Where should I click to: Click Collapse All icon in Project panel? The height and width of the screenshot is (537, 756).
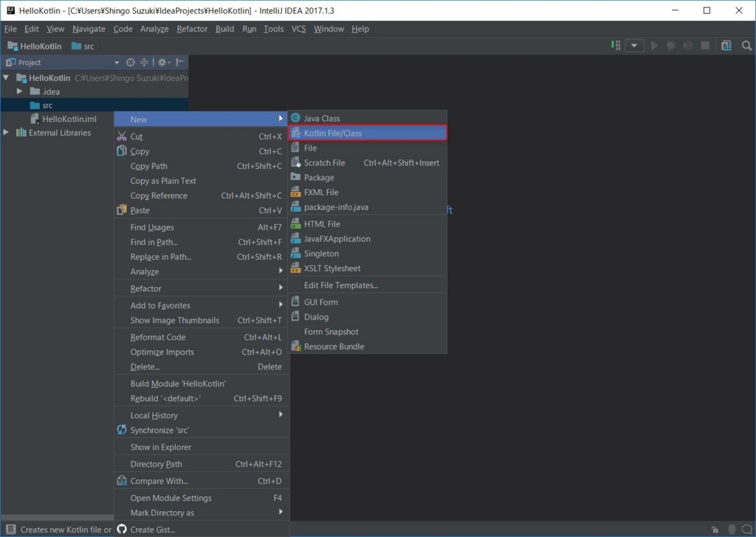pos(144,62)
